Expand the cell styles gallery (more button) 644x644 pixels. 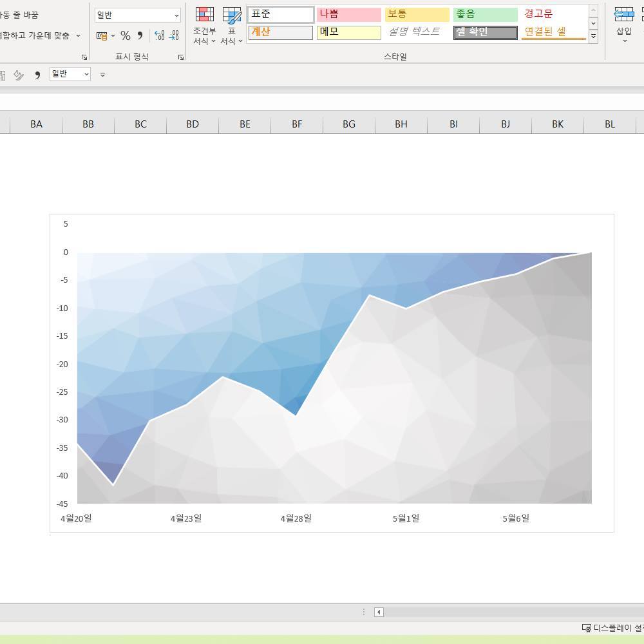[x=593, y=37]
